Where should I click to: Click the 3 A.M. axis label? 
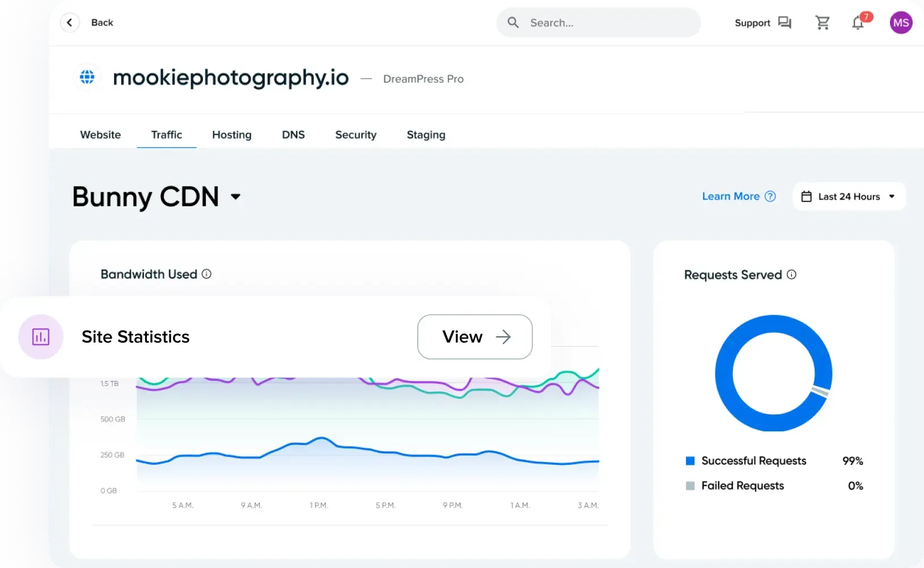point(588,505)
